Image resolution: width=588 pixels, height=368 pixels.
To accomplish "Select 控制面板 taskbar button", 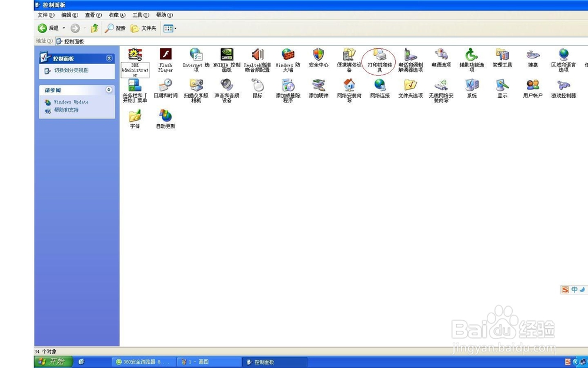I will pos(275,362).
